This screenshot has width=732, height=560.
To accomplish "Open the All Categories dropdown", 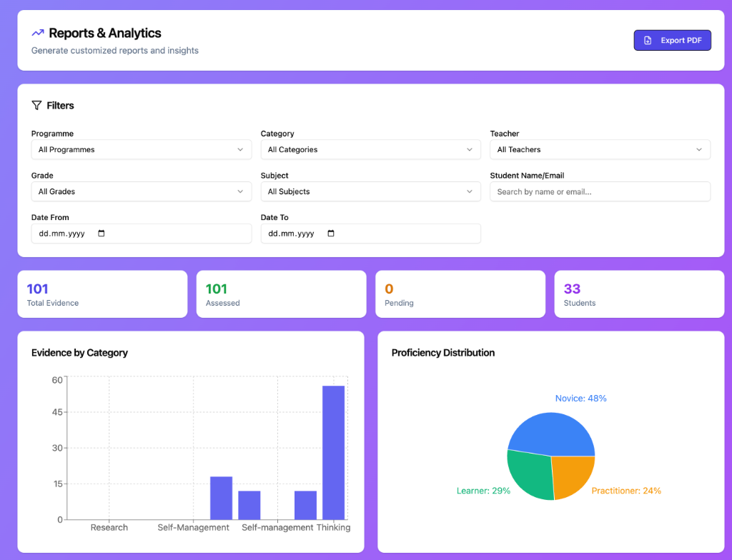I will (371, 149).
